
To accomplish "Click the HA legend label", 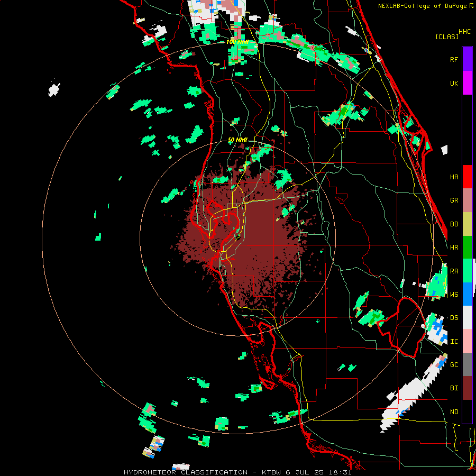I will (454, 177).
